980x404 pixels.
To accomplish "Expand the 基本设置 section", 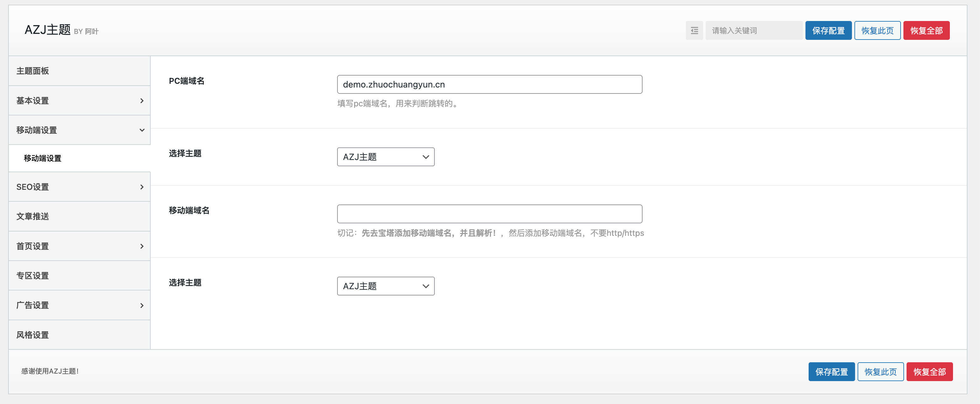I will point(79,101).
